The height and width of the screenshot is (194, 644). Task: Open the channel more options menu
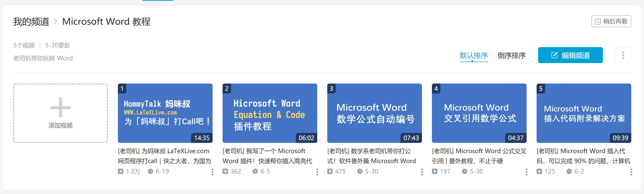(623, 55)
